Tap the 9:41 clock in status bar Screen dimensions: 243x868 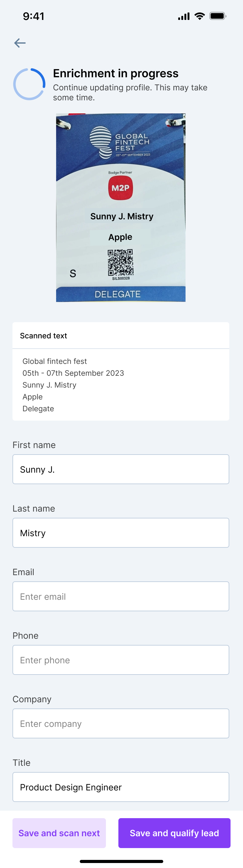click(x=33, y=16)
